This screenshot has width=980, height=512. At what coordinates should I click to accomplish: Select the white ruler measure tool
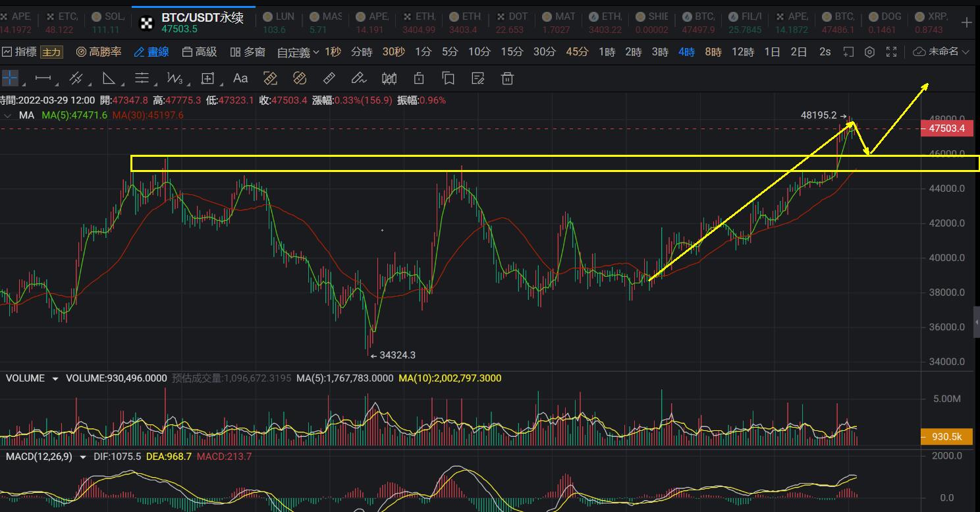tap(329, 78)
